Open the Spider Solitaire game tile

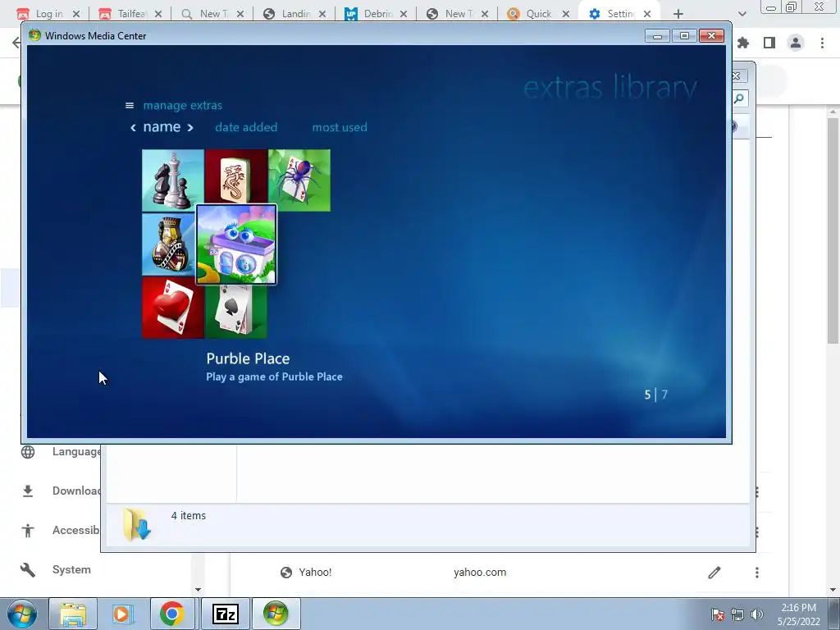299,180
